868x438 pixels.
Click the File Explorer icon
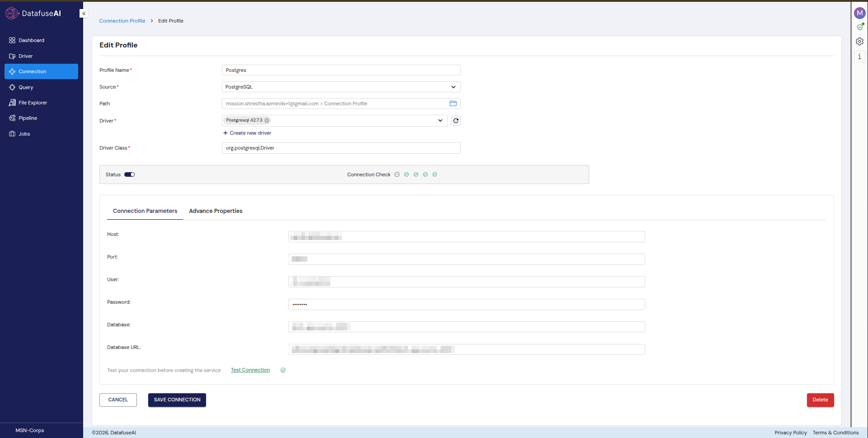click(x=12, y=103)
